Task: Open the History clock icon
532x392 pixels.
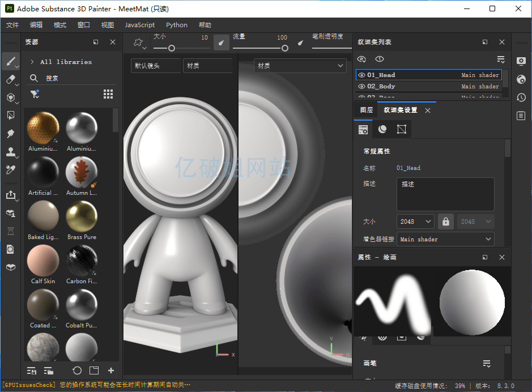Action: coord(521,97)
